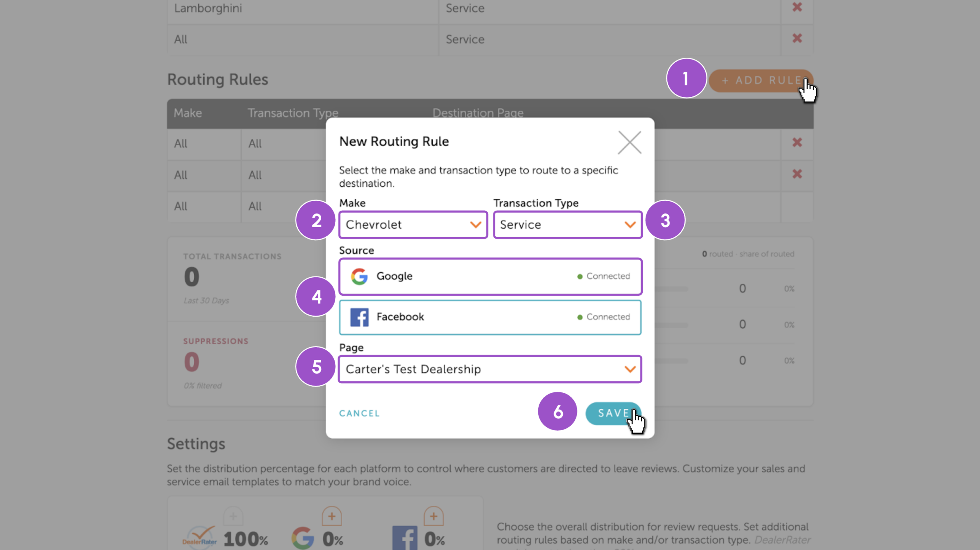Image resolution: width=980 pixels, height=550 pixels.
Task: Click the Google 0% distribution value
Action: [x=332, y=539]
